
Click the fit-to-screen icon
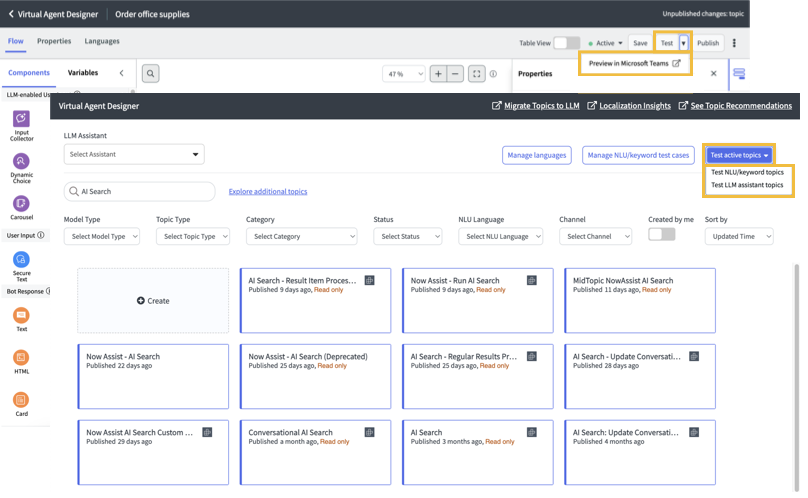pos(477,74)
